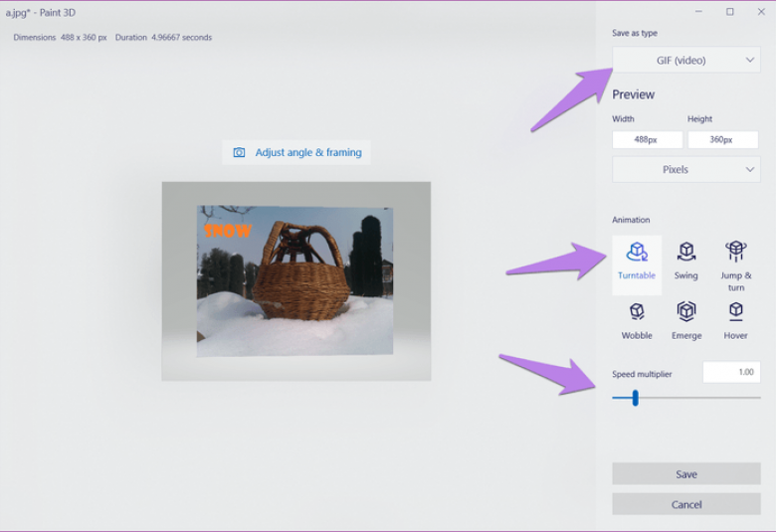This screenshot has width=776, height=532.
Task: Click the Cancel button
Action: (x=685, y=504)
